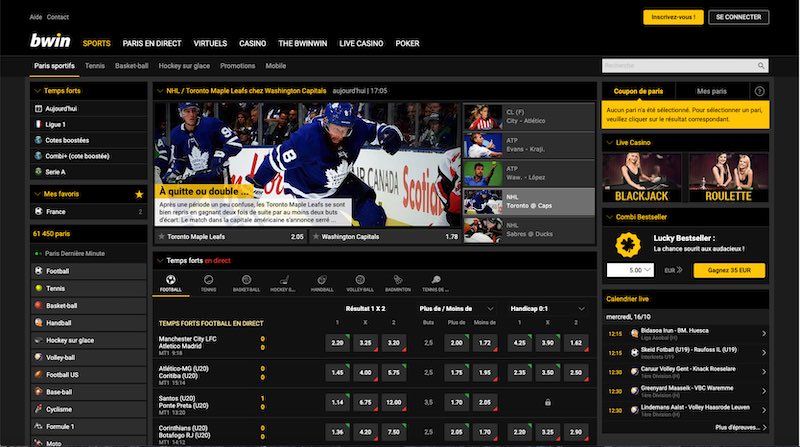Open Paris Dernière Minute in sidebar

[x=89, y=254]
